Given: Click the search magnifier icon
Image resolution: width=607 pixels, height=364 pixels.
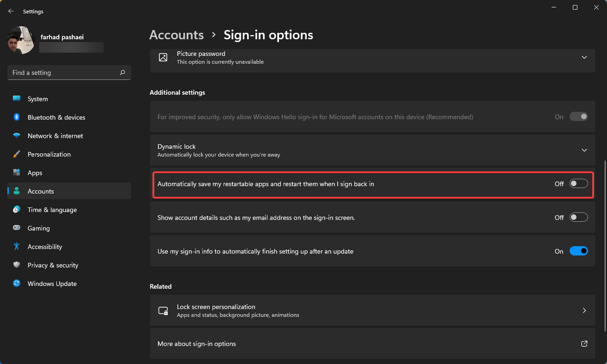Looking at the screenshot, I should tap(122, 73).
